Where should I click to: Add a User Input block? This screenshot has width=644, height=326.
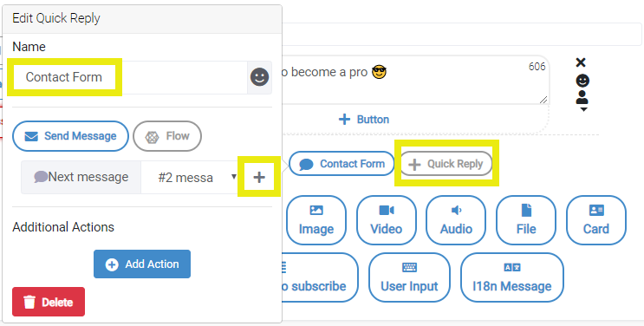click(x=409, y=277)
